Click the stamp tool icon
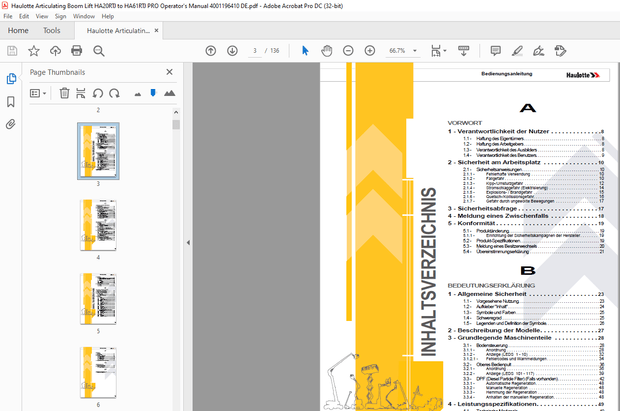 pos(560,51)
